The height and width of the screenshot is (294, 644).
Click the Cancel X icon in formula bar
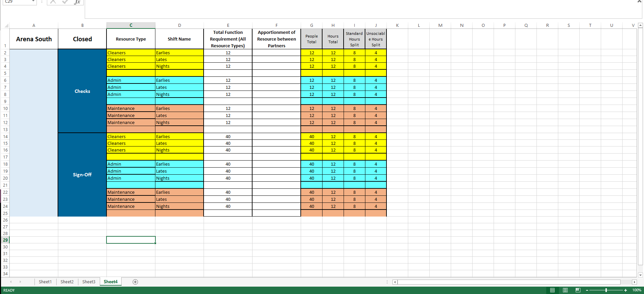point(53,2)
